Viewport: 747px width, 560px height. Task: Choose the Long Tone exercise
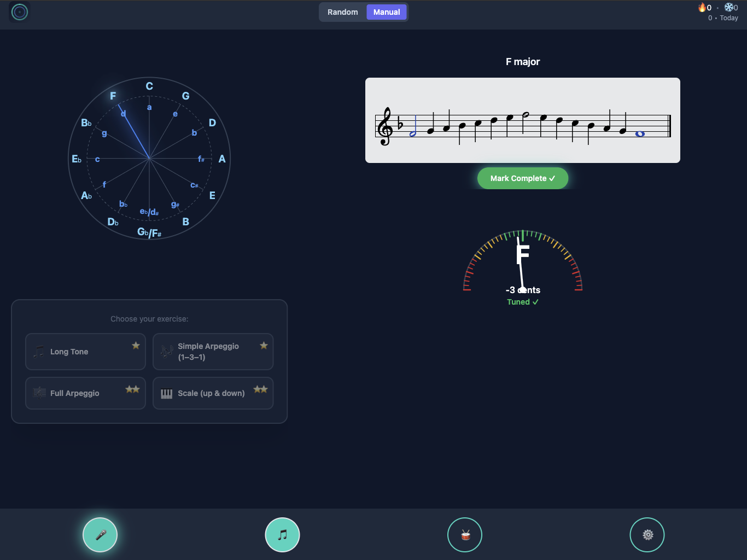(x=85, y=352)
